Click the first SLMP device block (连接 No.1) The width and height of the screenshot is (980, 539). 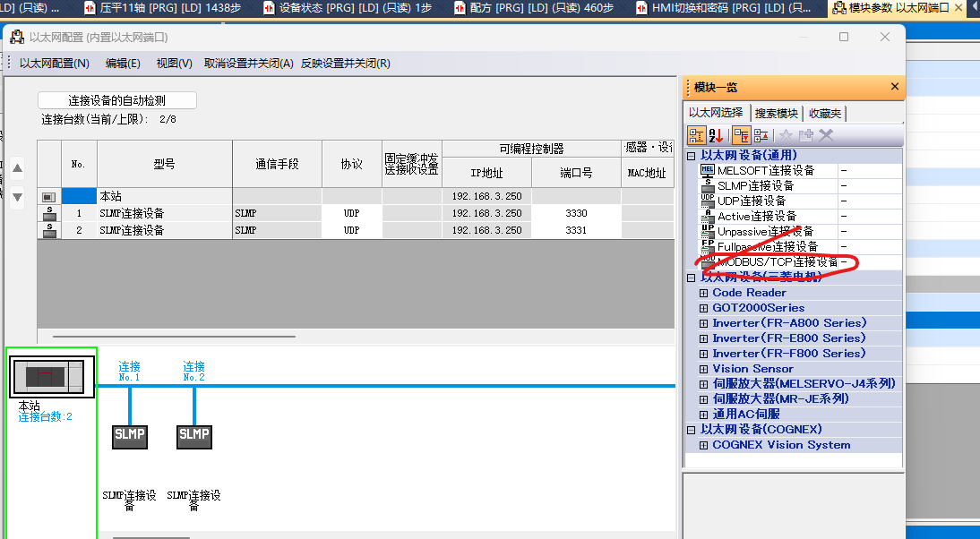coord(129,436)
